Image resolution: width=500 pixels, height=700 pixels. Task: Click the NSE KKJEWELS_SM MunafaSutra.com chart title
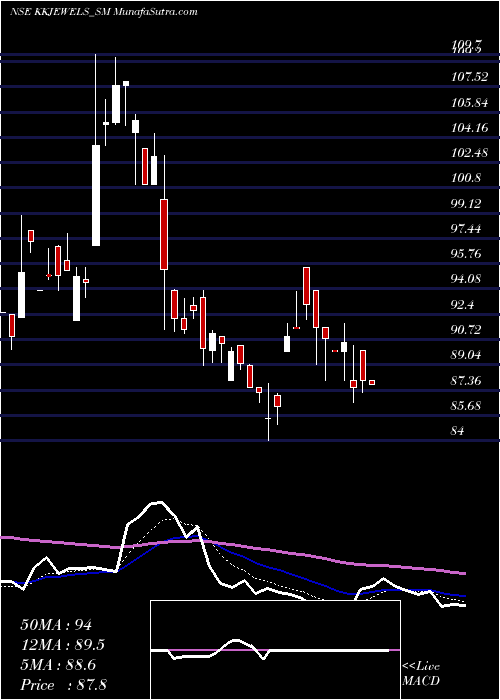(x=104, y=12)
